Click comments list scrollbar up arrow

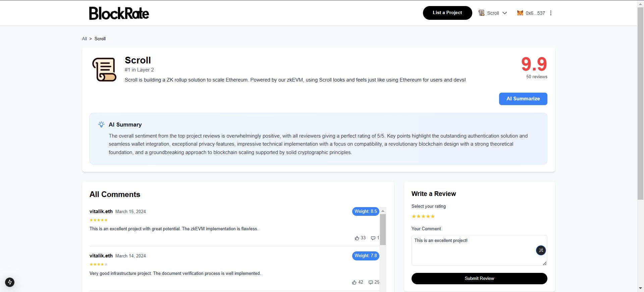383,211
